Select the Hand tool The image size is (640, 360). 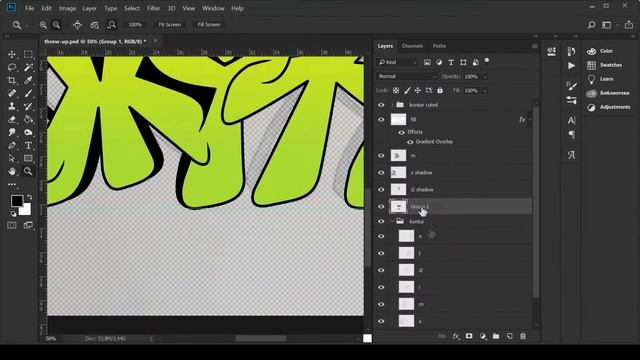pos(12,171)
